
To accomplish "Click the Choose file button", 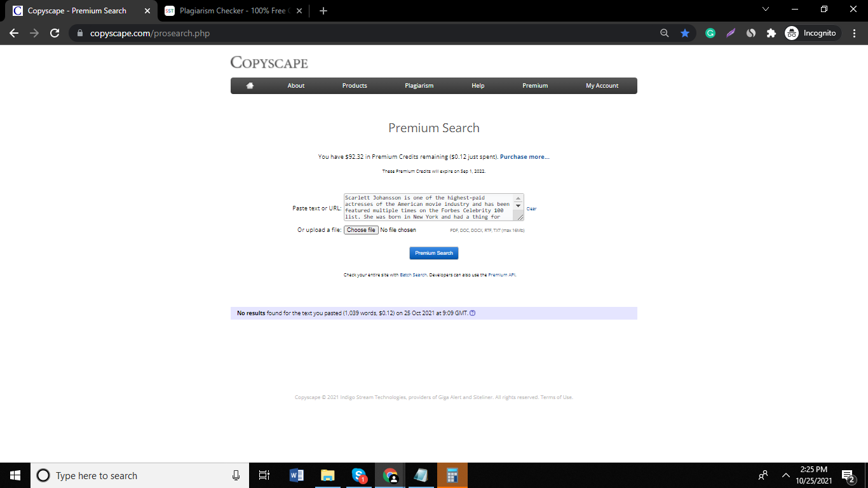I will point(361,230).
